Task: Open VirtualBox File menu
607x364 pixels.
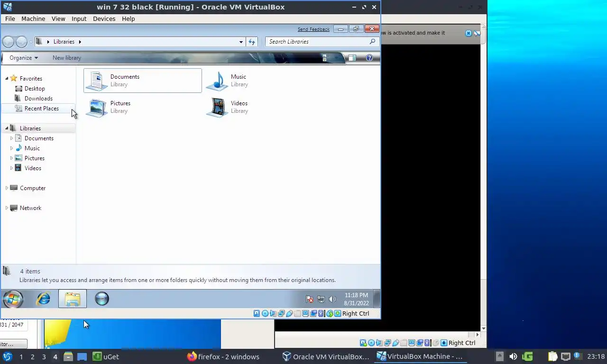Action: click(x=10, y=18)
